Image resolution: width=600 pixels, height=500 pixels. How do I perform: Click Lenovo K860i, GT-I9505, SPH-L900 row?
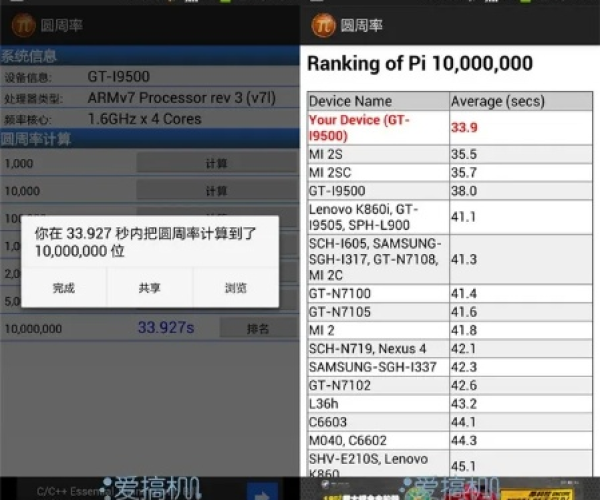point(450,217)
